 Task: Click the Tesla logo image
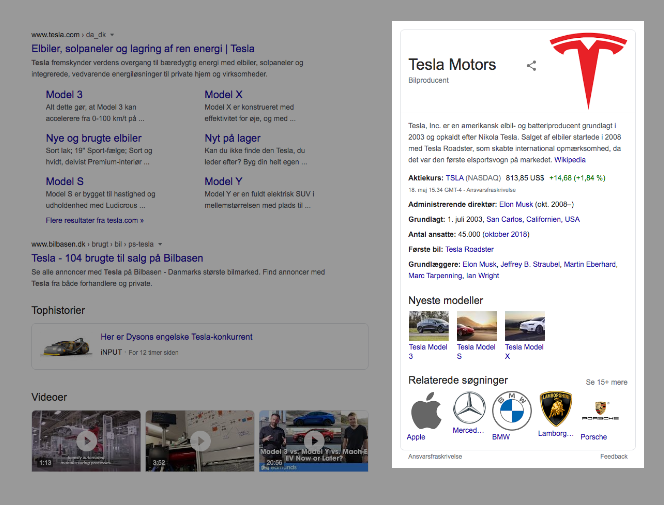coord(588,71)
